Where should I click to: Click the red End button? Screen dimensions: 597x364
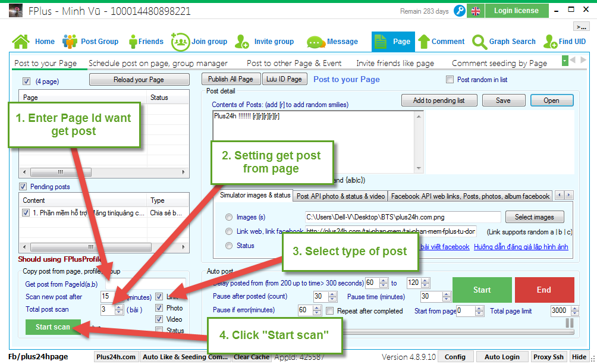click(544, 290)
